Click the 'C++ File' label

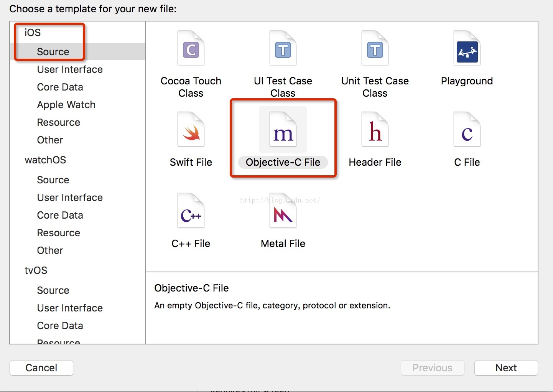(x=191, y=244)
